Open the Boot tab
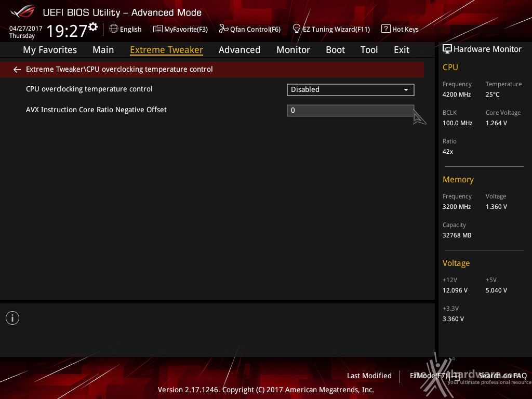 click(x=335, y=50)
